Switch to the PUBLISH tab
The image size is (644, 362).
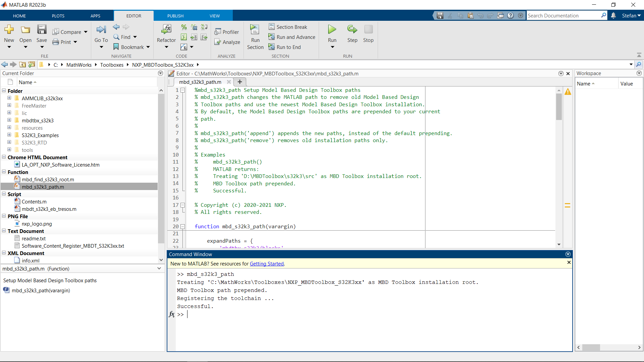tap(175, 15)
